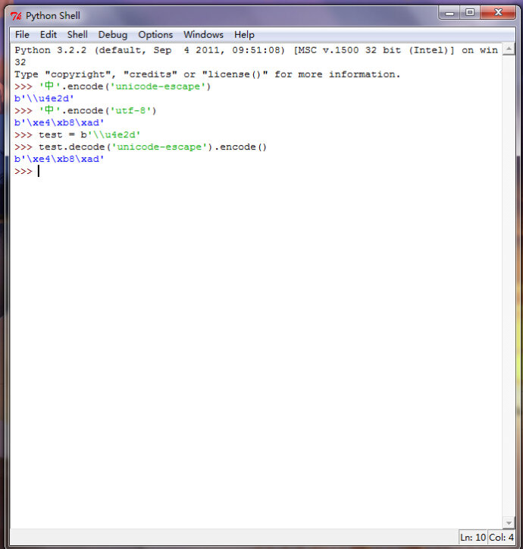Screen dimensions: 523x549
Task: Open the Shell menu
Action: (x=77, y=35)
